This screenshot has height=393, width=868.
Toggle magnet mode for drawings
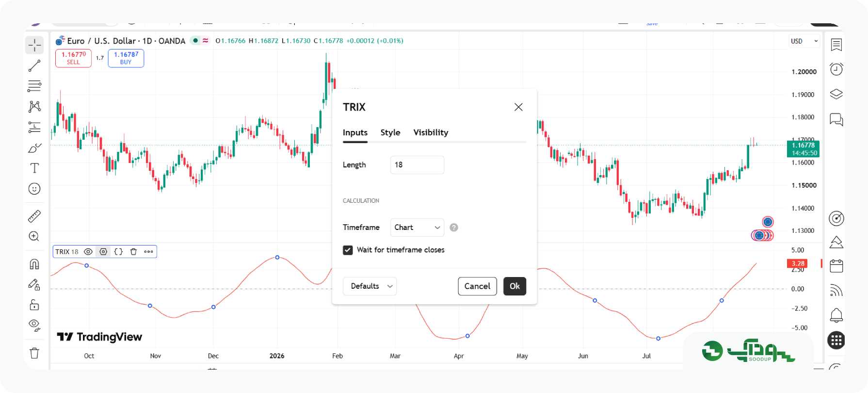[x=34, y=264]
